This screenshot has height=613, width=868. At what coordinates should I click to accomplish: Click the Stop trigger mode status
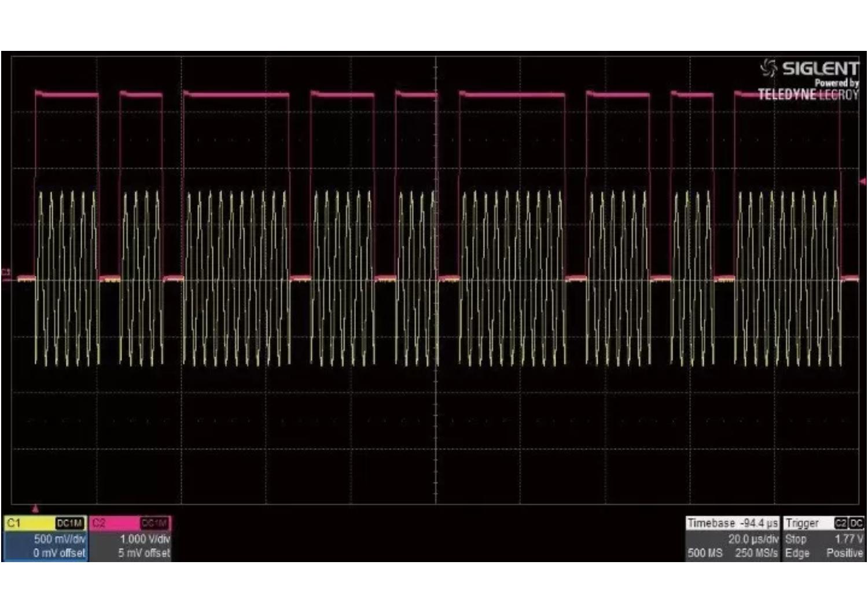pos(796,539)
